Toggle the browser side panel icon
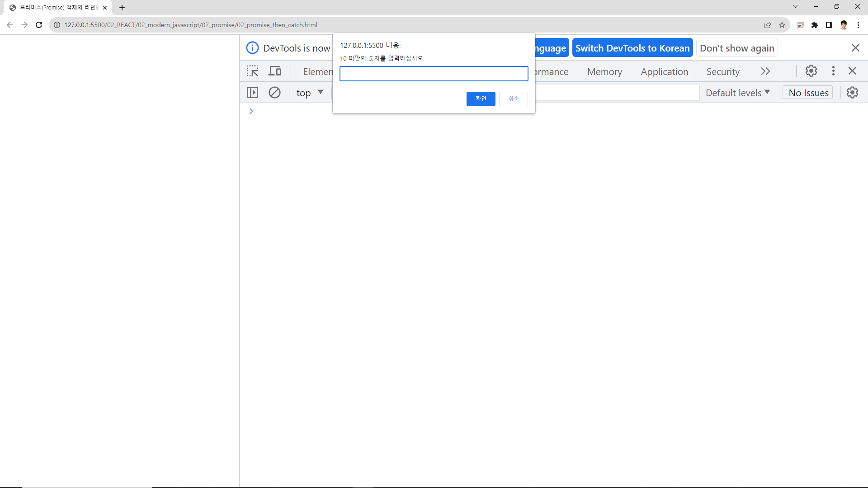 click(829, 25)
